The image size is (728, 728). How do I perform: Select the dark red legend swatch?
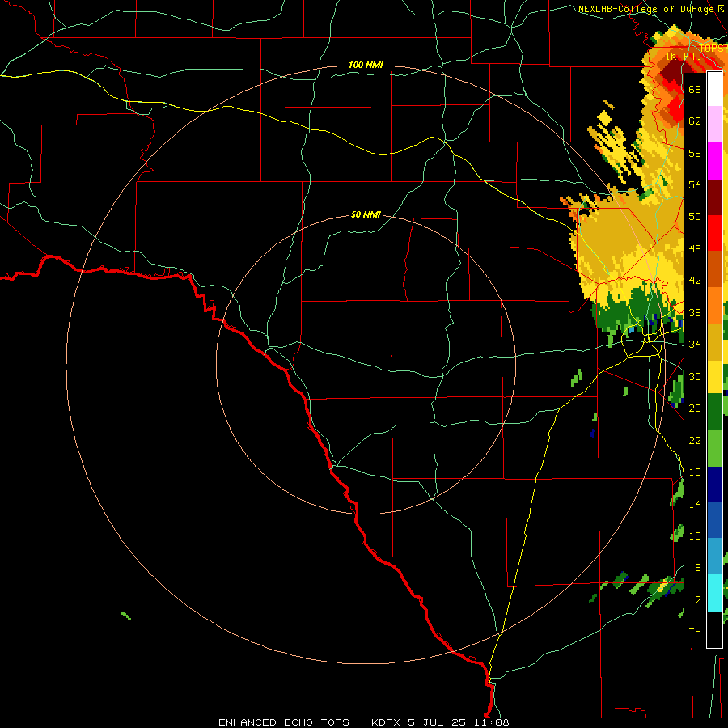coord(714,197)
